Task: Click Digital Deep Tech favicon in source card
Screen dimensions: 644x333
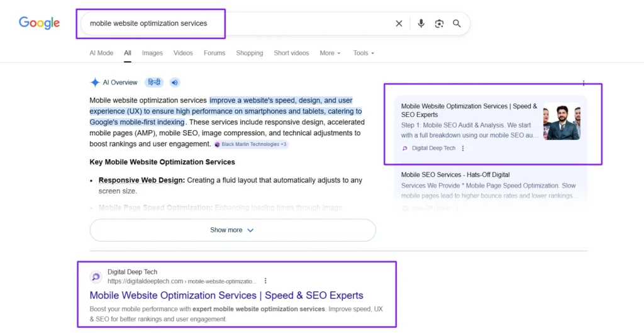Action: (x=405, y=148)
